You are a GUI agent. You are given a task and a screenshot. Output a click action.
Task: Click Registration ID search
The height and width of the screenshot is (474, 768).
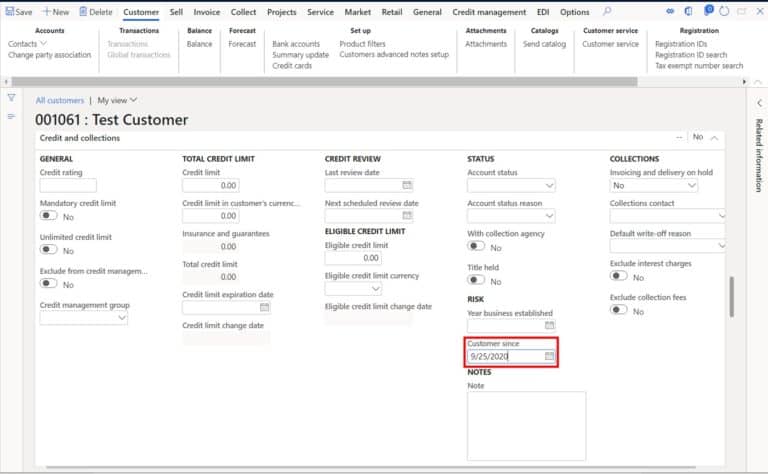[691, 55]
